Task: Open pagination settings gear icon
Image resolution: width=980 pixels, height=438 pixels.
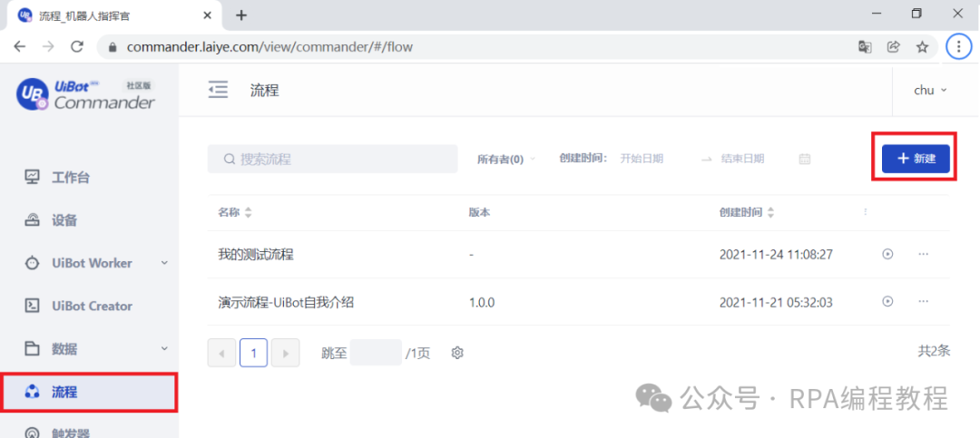Action: coord(456,353)
